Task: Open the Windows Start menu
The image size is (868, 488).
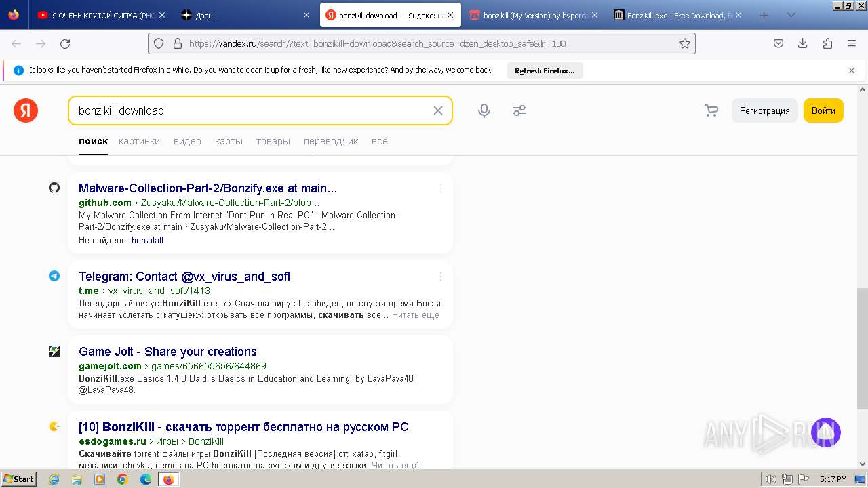Action: click(x=18, y=479)
